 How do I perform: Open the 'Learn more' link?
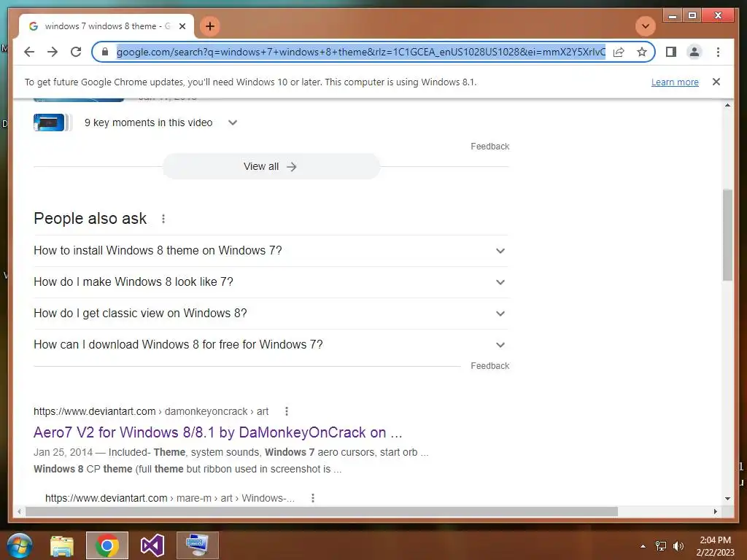[675, 82]
